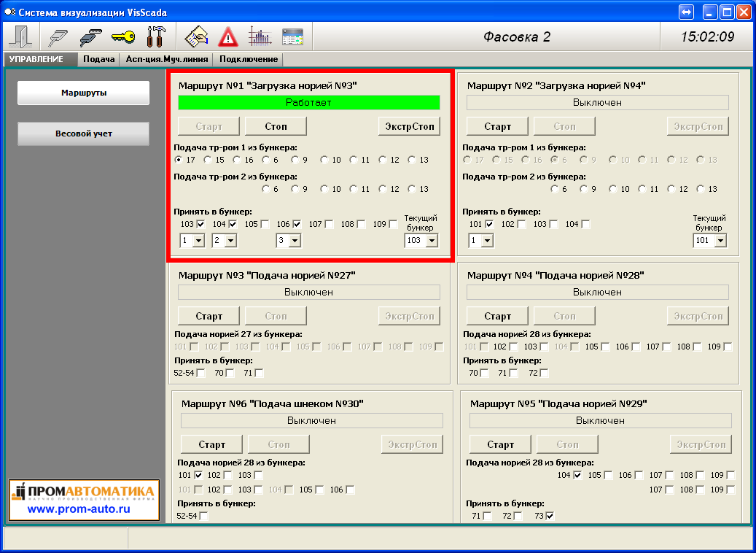Open the red warning triangle alarms icon
The height and width of the screenshot is (553, 756).
pyautogui.click(x=228, y=36)
